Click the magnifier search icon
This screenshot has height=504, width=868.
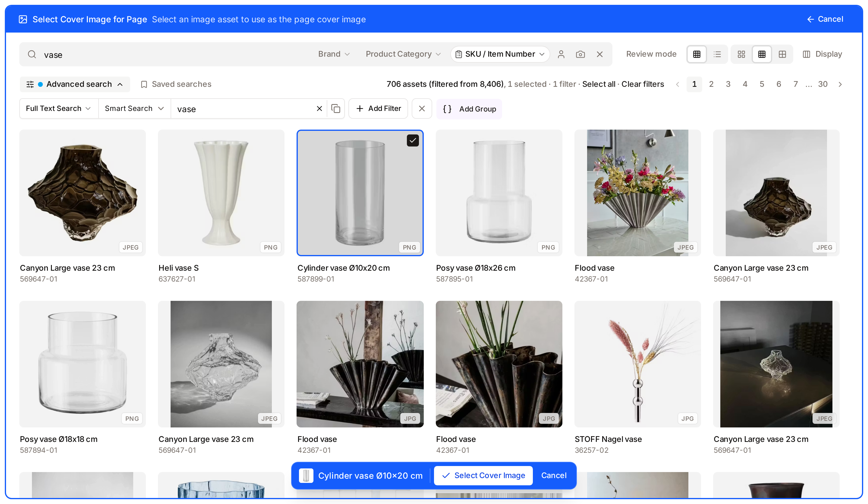pos(32,55)
